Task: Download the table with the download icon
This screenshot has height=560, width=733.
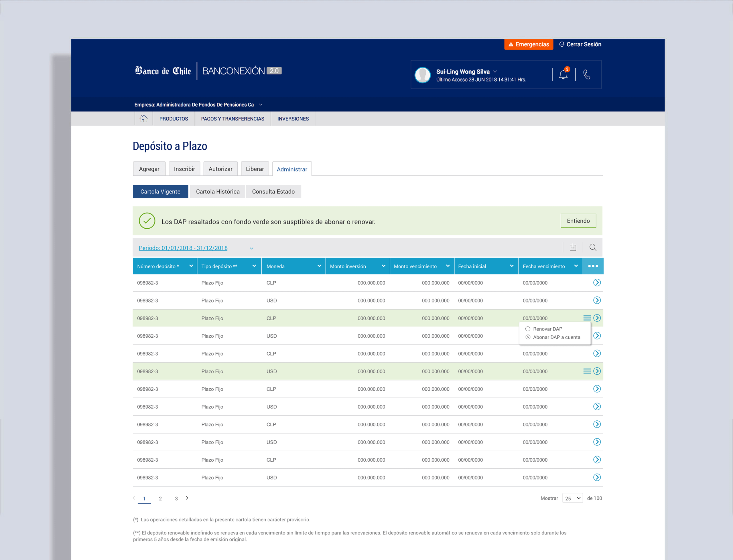Action: tap(573, 247)
